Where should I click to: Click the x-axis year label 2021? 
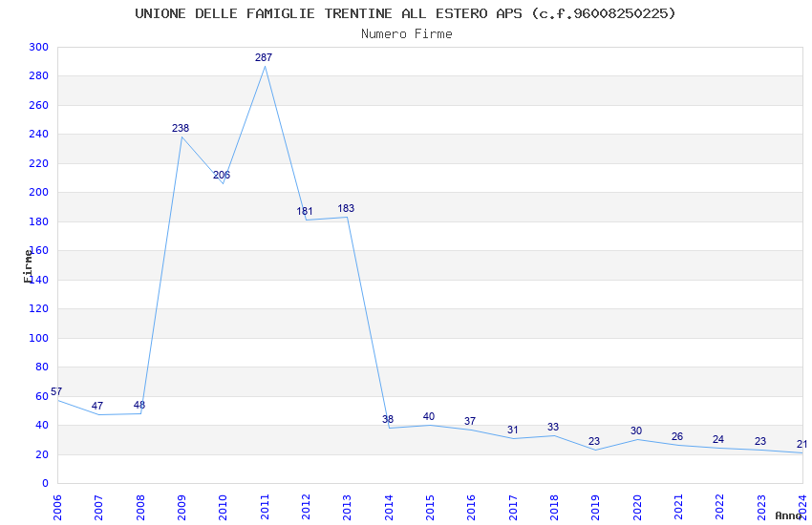[x=678, y=508]
